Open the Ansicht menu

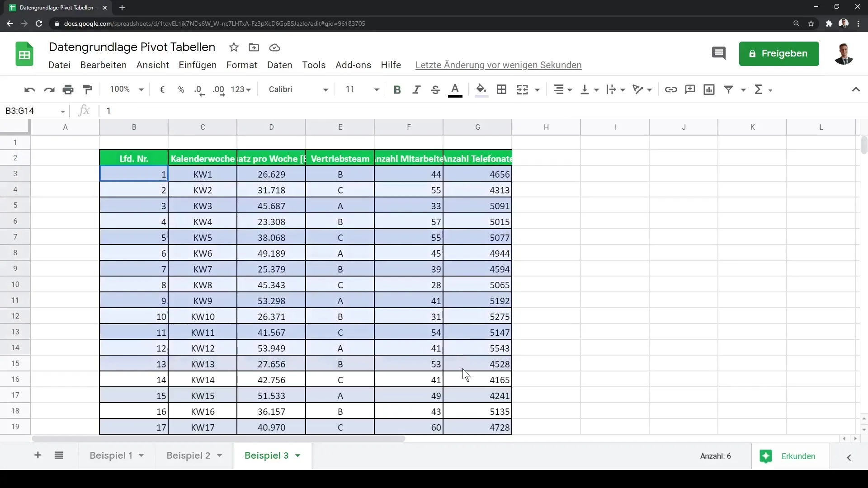153,65
